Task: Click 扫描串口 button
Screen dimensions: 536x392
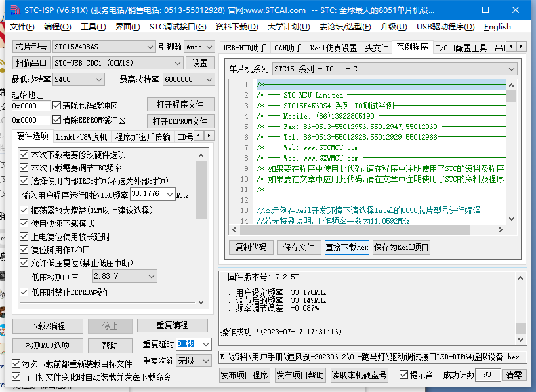Action: 31,63
